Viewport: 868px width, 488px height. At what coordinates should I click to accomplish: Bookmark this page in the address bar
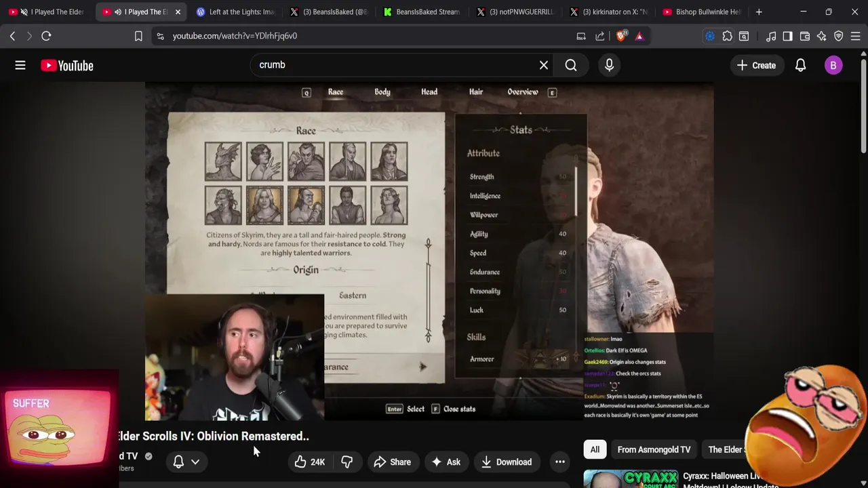[138, 36]
